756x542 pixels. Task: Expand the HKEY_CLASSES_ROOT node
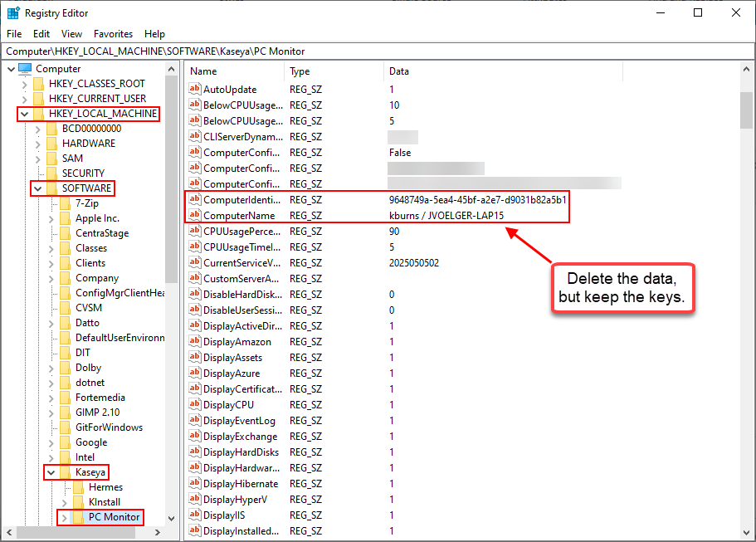(24, 84)
